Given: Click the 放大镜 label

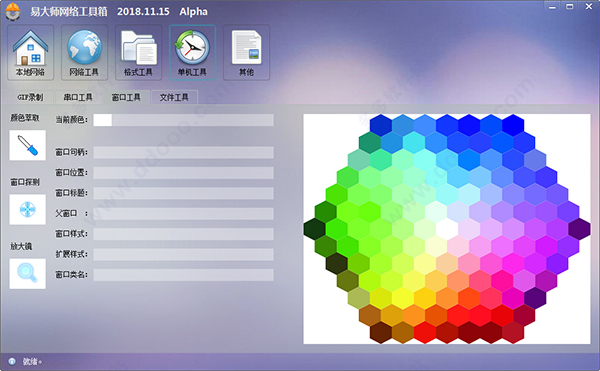Looking at the screenshot, I should coord(21,246).
